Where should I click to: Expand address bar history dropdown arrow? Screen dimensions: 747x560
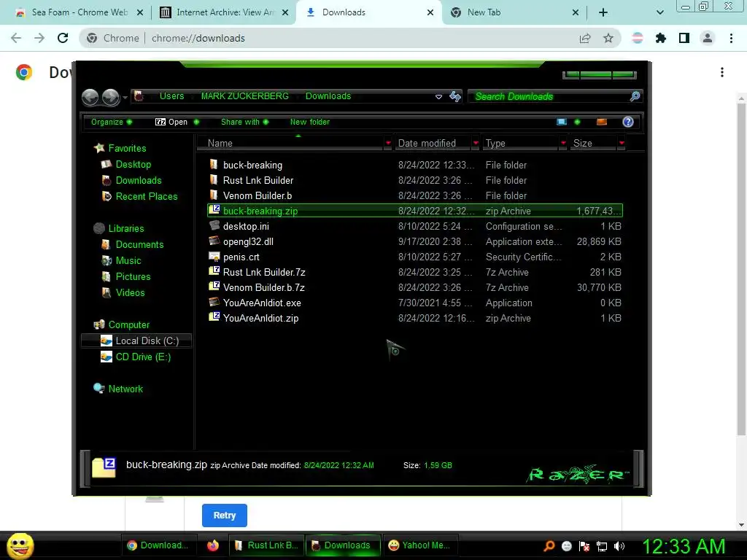438,97
